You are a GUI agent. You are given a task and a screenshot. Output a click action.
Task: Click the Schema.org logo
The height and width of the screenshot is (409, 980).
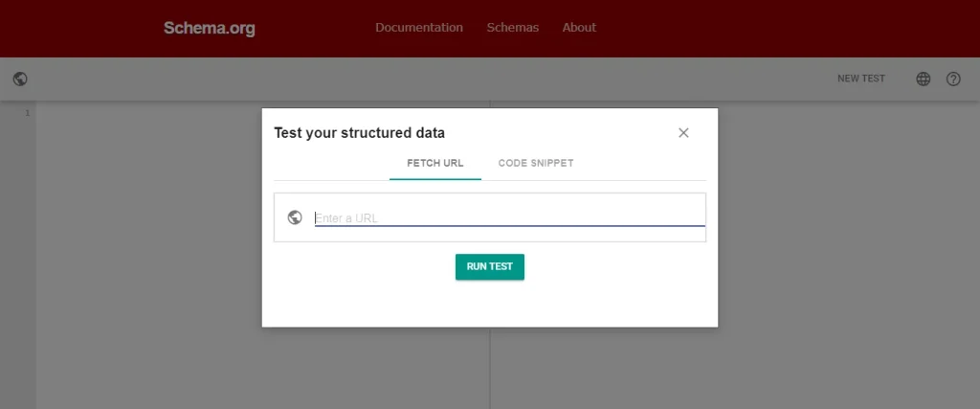point(209,28)
